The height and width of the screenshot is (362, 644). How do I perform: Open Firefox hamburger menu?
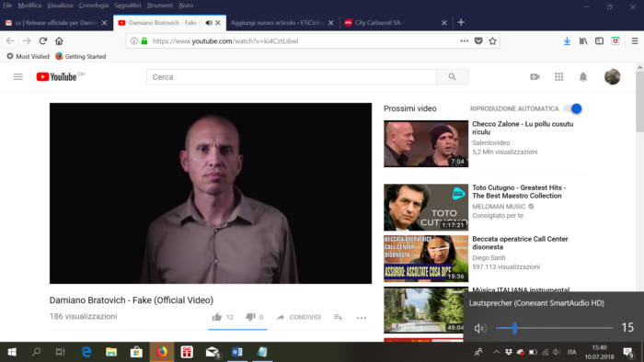635,41
